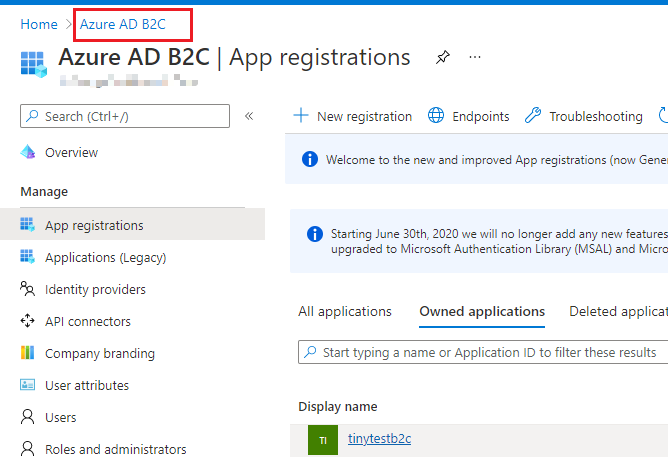Open Endpoints from the toolbar
The height and width of the screenshot is (458, 668).
[469, 116]
